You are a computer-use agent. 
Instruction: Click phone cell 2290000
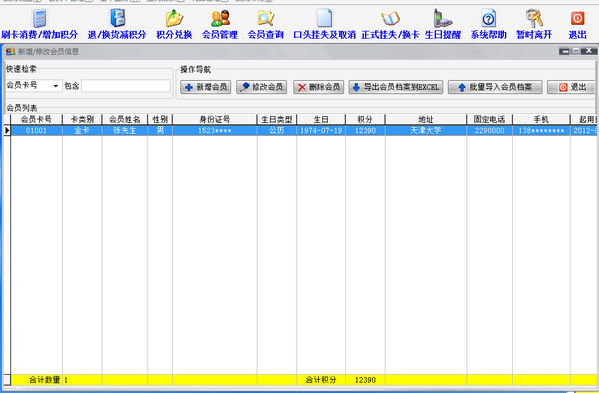pos(489,131)
